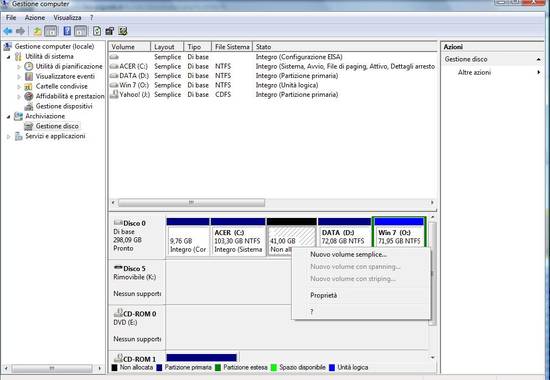Click the Cartelle condivise folder icon
The width and height of the screenshot is (550, 380).
tap(29, 86)
